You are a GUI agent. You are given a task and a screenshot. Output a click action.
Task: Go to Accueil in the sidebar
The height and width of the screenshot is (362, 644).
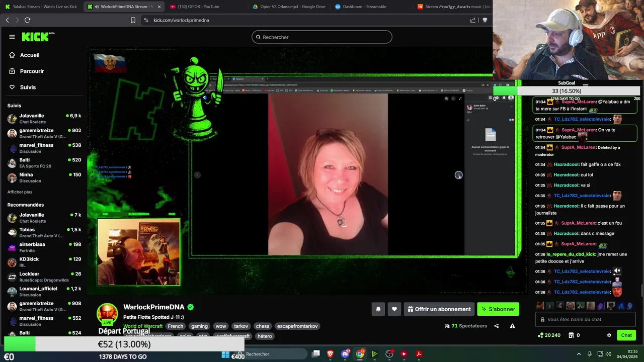point(24,55)
